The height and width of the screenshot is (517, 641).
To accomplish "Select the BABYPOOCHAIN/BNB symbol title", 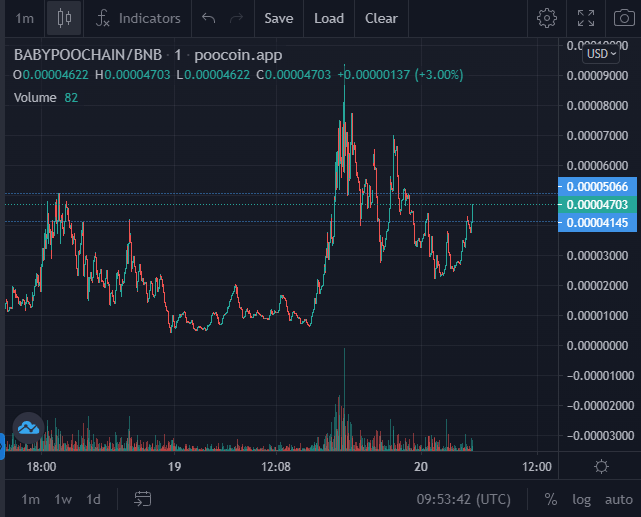I will pyautogui.click(x=88, y=55).
